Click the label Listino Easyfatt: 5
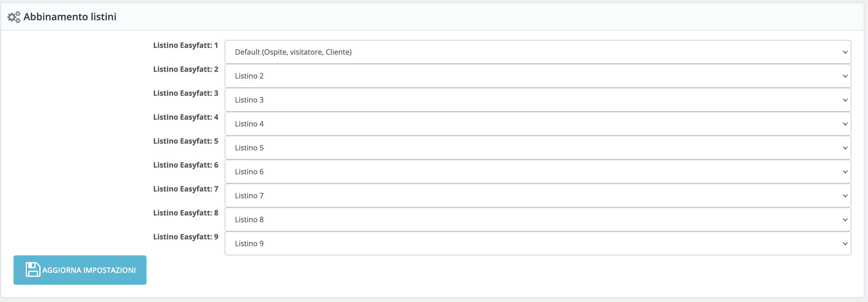The image size is (868, 302). pos(186,141)
